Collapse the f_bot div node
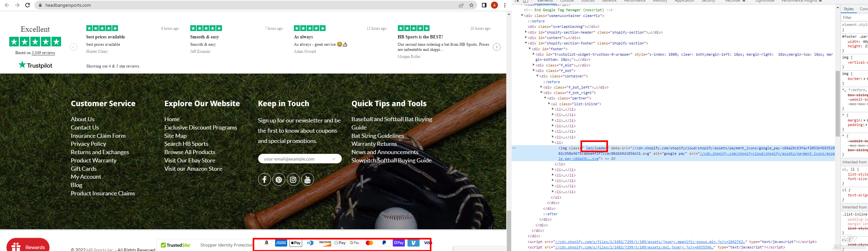 click(x=533, y=71)
